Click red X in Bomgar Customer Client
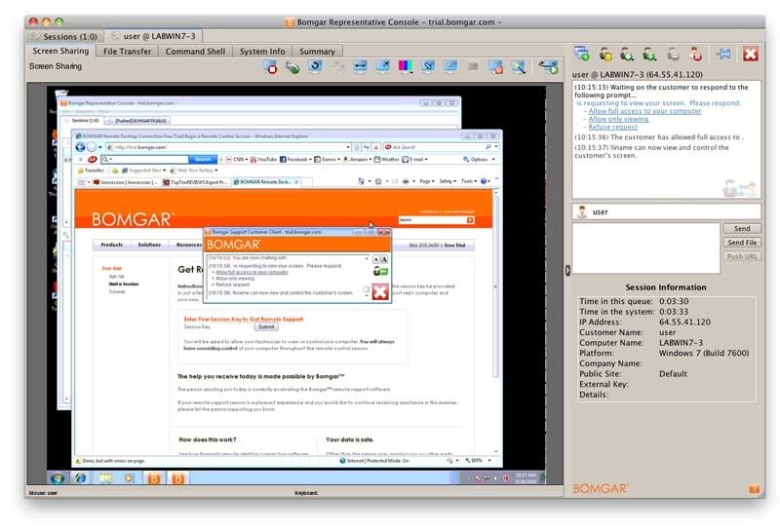Screen dimensions: 780x532 (380, 292)
